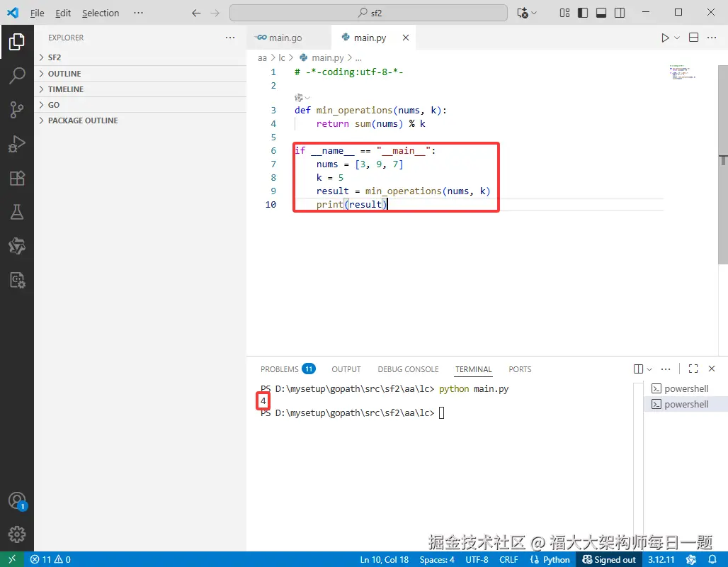Image resolution: width=728 pixels, height=567 pixels.
Task: Expand the SF2 folder section
Action: point(140,57)
